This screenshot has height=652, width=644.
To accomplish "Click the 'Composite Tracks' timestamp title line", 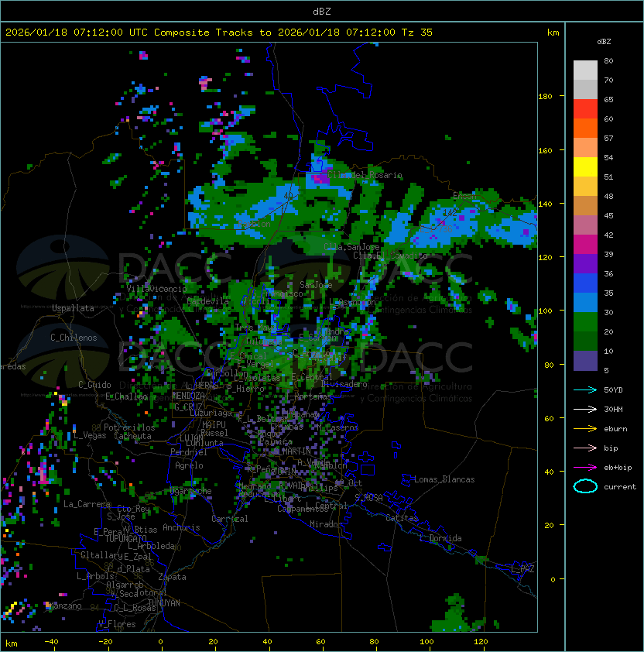I will [x=219, y=33].
